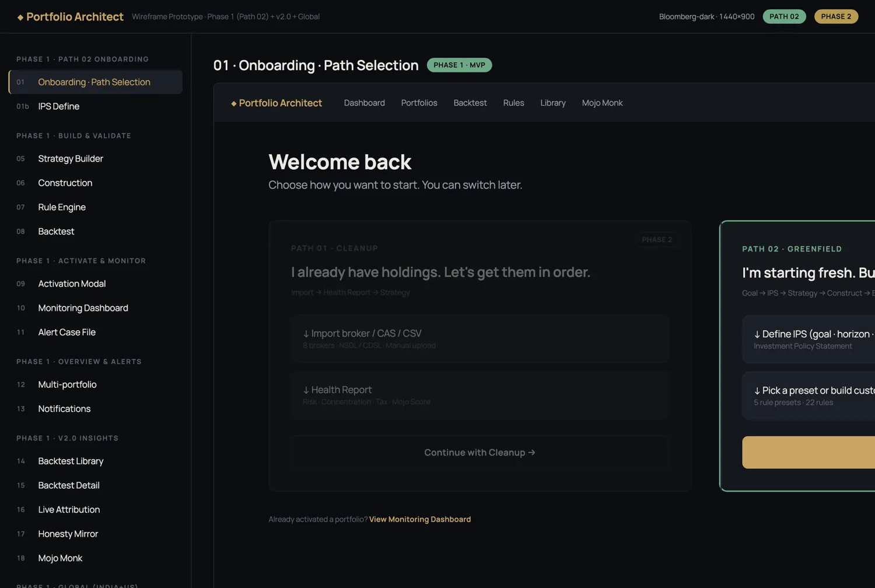875x588 pixels.
Task: Open Library nav tab
Action: coord(553,103)
